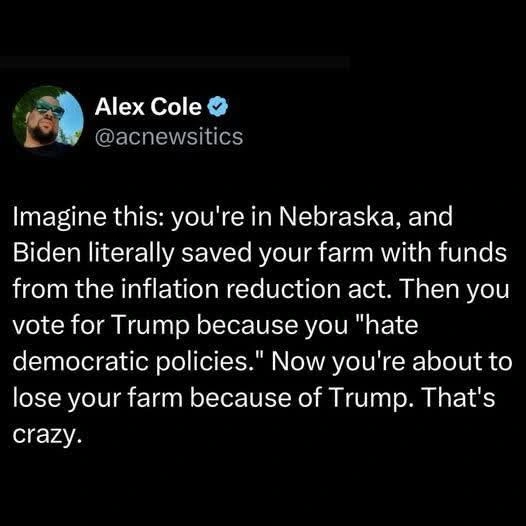Click the word Biden in the tweet

(x=47, y=253)
